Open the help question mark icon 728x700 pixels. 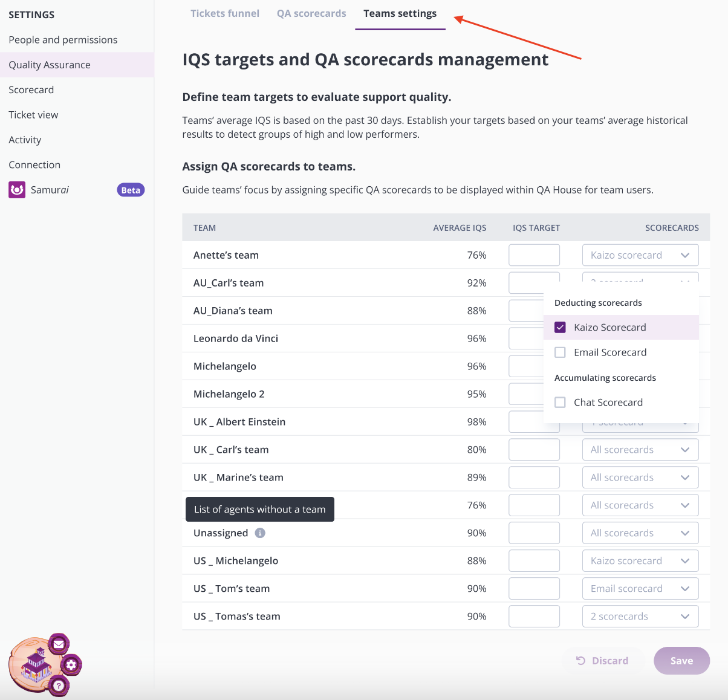[x=59, y=685]
